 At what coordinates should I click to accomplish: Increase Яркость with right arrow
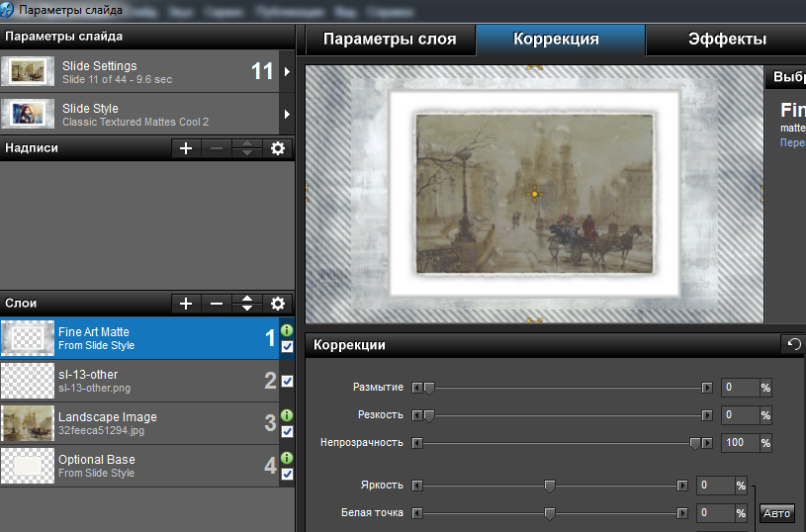682,486
